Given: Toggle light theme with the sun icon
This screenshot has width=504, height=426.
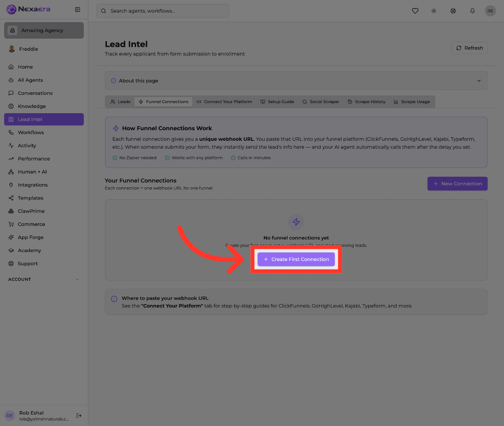Looking at the screenshot, I should (x=434, y=11).
